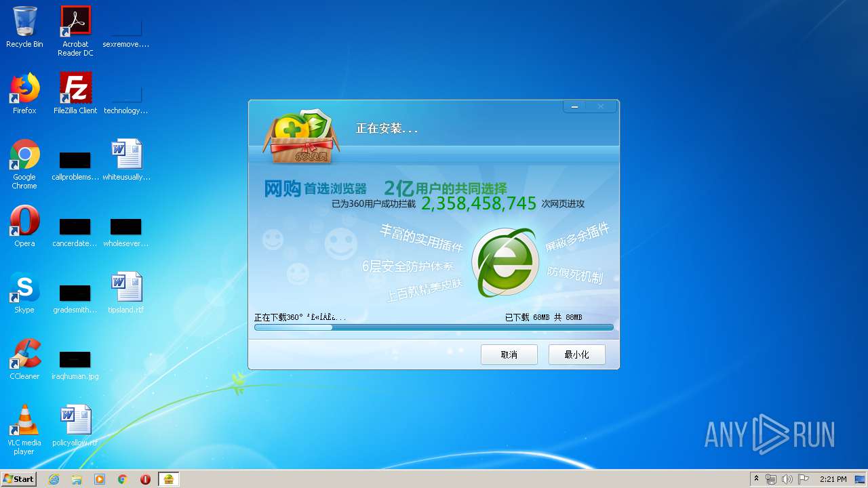This screenshot has width=868, height=488.
Task: Open Internet Explorer in the taskbar
Action: pos(54,479)
